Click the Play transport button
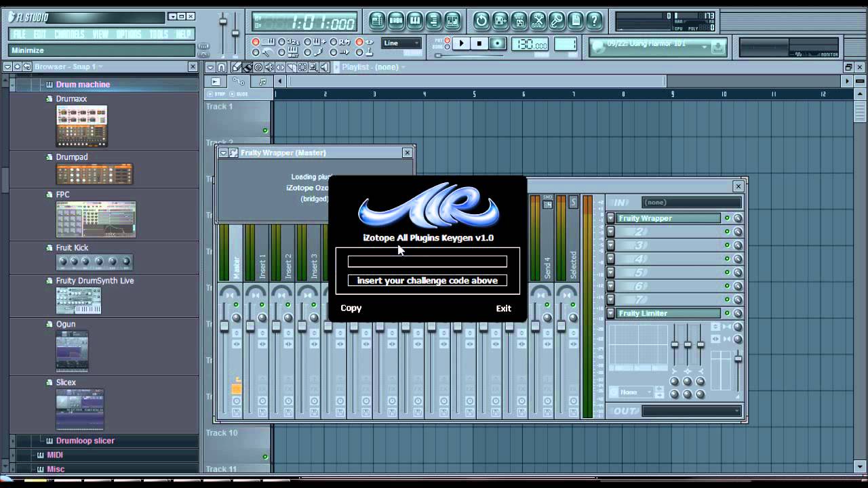 tap(461, 43)
